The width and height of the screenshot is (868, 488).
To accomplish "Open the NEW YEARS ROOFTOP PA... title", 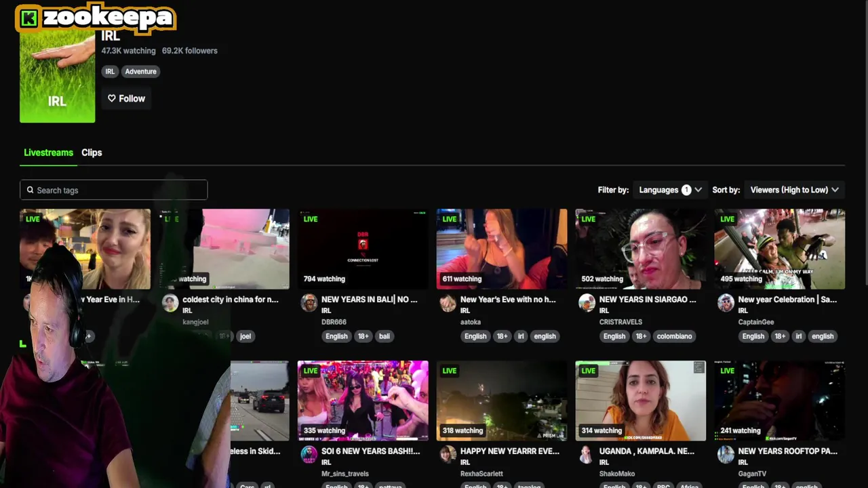I will (787, 451).
